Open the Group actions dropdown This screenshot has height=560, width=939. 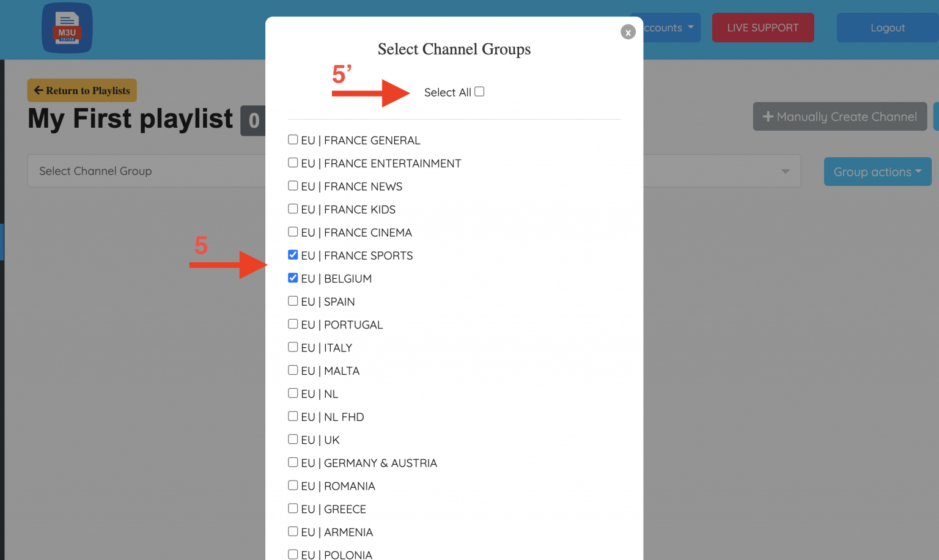click(877, 172)
